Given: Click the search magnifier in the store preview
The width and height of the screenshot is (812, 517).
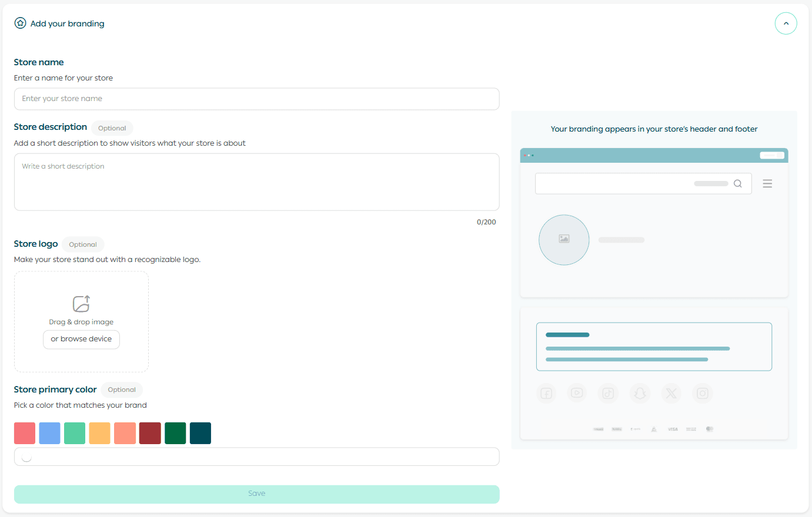Looking at the screenshot, I should pos(737,184).
